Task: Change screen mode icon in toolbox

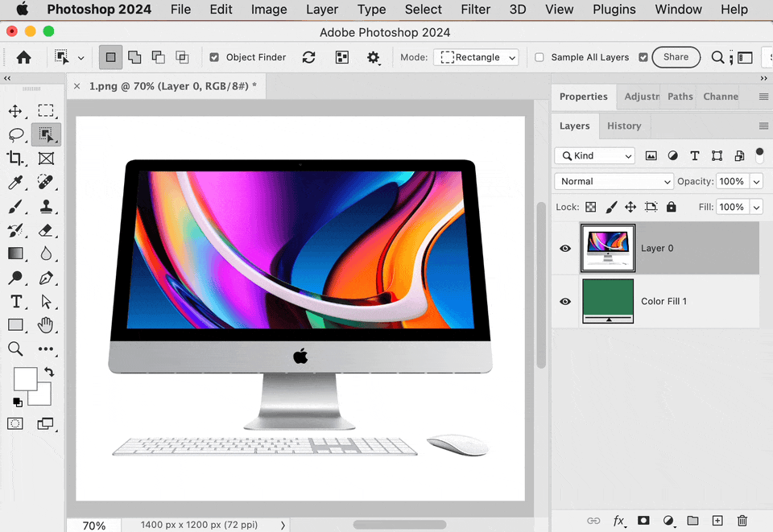Action: pos(45,423)
